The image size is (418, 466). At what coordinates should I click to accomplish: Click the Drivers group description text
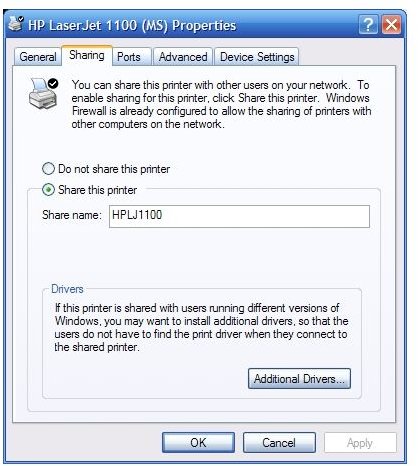tap(201, 327)
